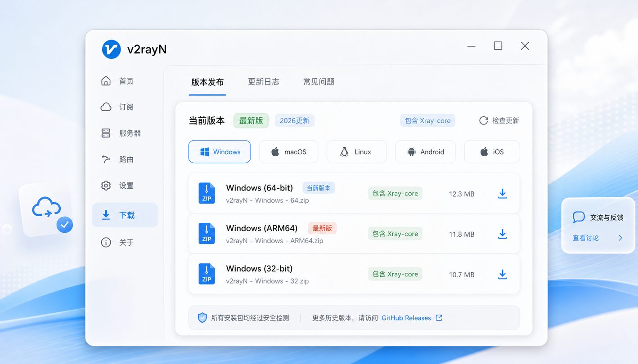
Task: Download the Windows (64-bit) package
Action: coord(503,194)
